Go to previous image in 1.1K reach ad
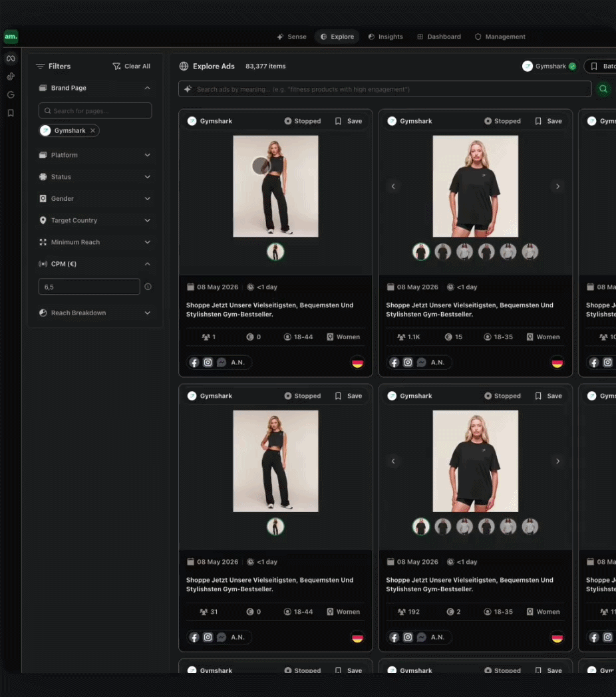616x697 pixels. click(393, 186)
